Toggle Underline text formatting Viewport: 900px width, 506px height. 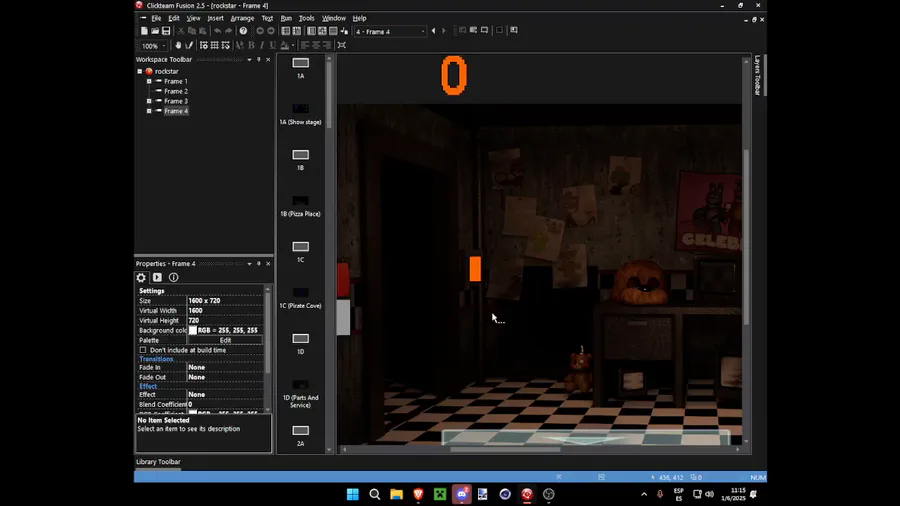[x=273, y=45]
